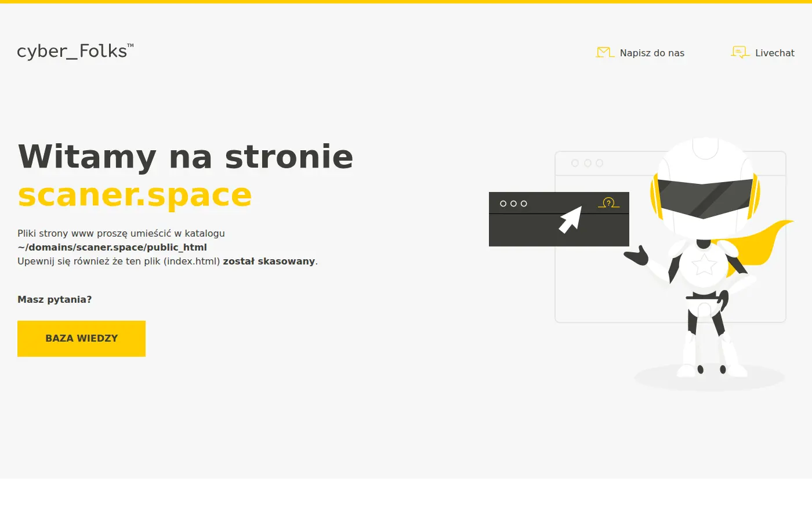Click the scaner.space yellow heading
The height and width of the screenshot is (522, 812).
[135, 195]
